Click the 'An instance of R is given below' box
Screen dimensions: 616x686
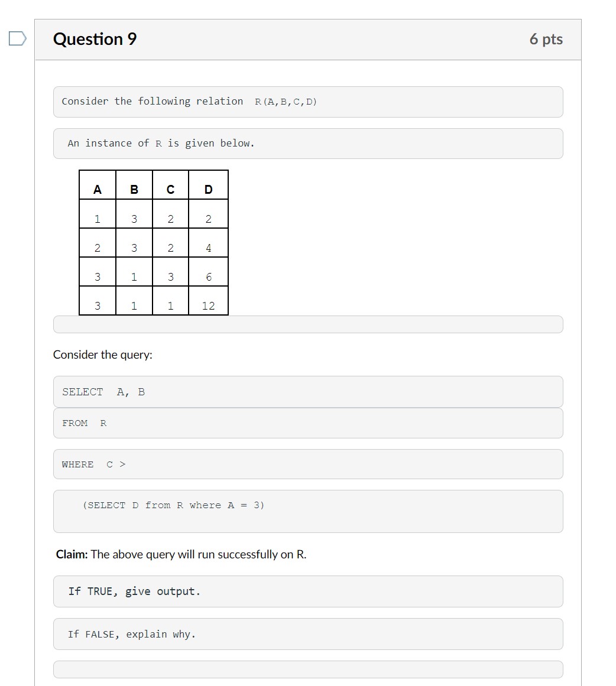307,143
